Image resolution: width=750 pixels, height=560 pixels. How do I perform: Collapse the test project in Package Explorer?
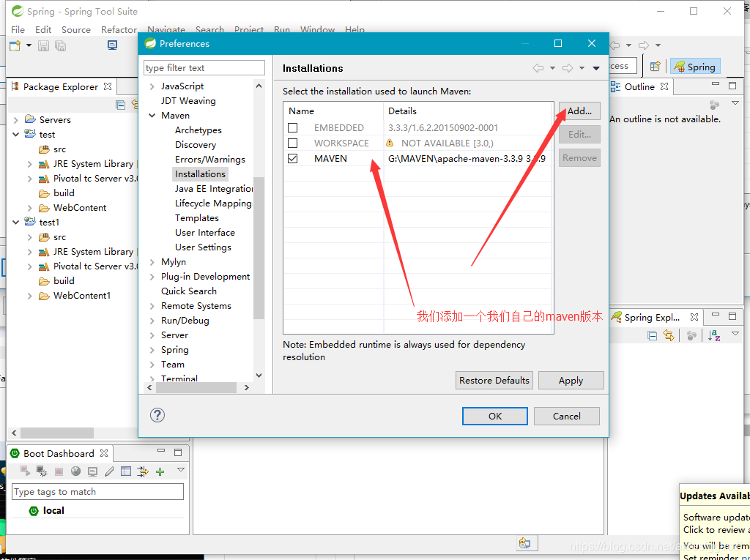pyautogui.click(x=16, y=135)
